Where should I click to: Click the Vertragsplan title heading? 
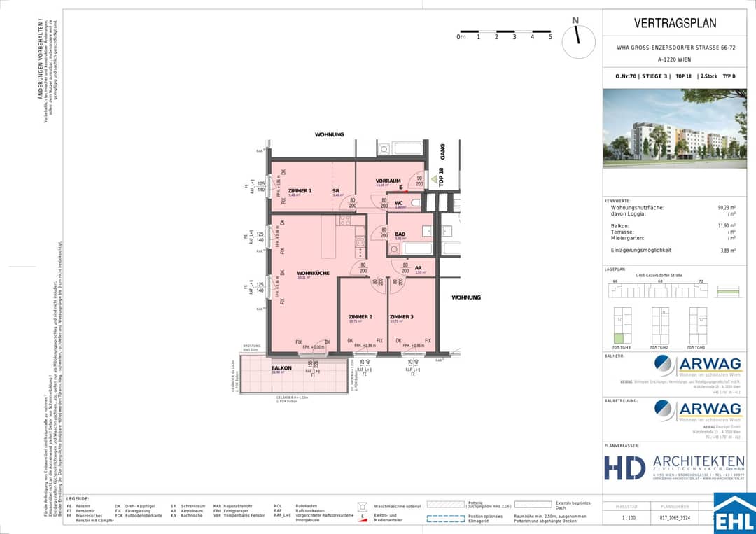pos(675,23)
